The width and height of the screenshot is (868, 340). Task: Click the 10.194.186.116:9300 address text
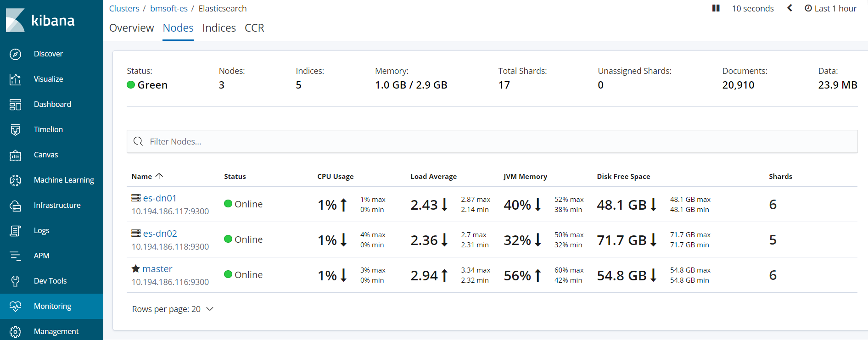(170, 282)
